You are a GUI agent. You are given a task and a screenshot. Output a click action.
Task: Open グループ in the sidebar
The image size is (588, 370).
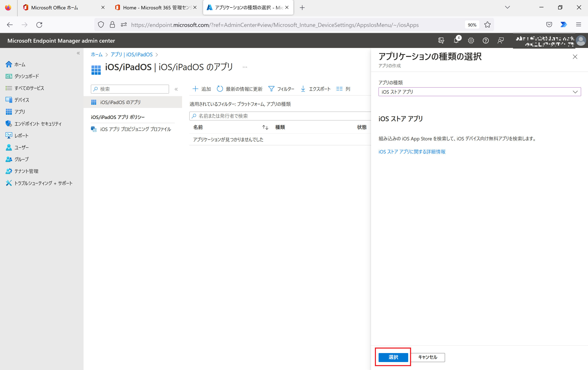17,159
